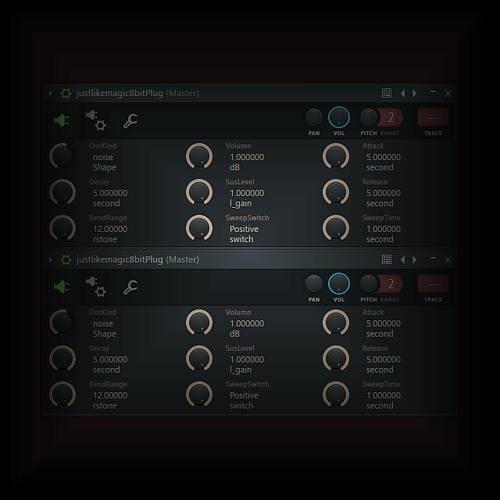Image resolution: width=500 pixels, height=500 pixels.
Task: Click wrench icon in bottom plugin
Action: [130, 287]
